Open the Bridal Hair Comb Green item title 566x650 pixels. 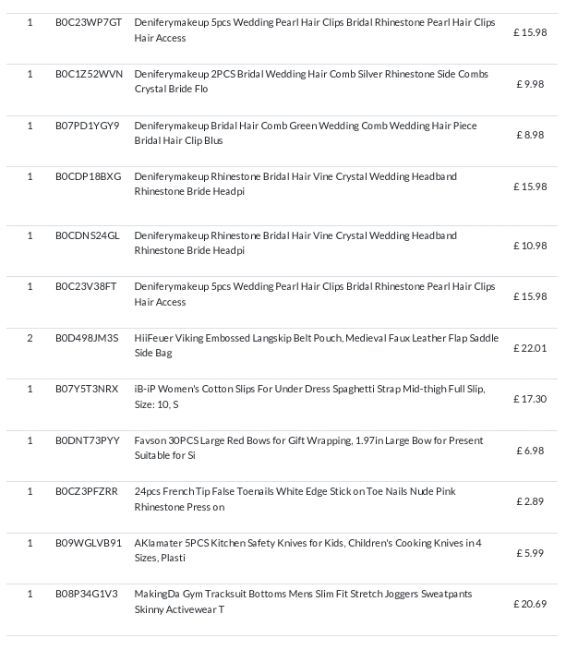tap(306, 133)
